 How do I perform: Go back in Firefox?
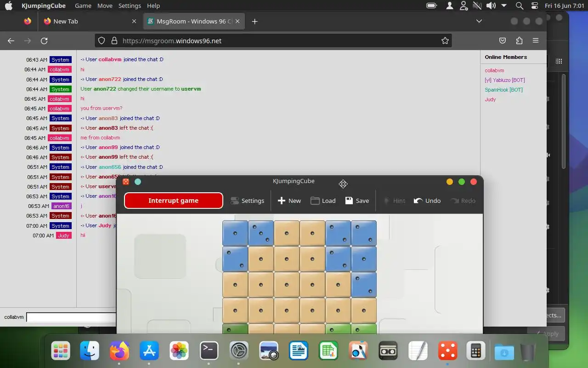(x=11, y=40)
